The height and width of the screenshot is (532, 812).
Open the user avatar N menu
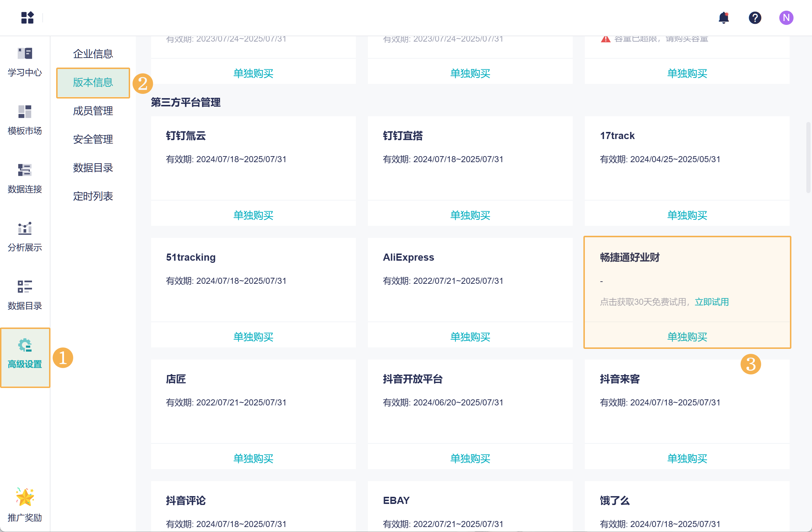(786, 17)
